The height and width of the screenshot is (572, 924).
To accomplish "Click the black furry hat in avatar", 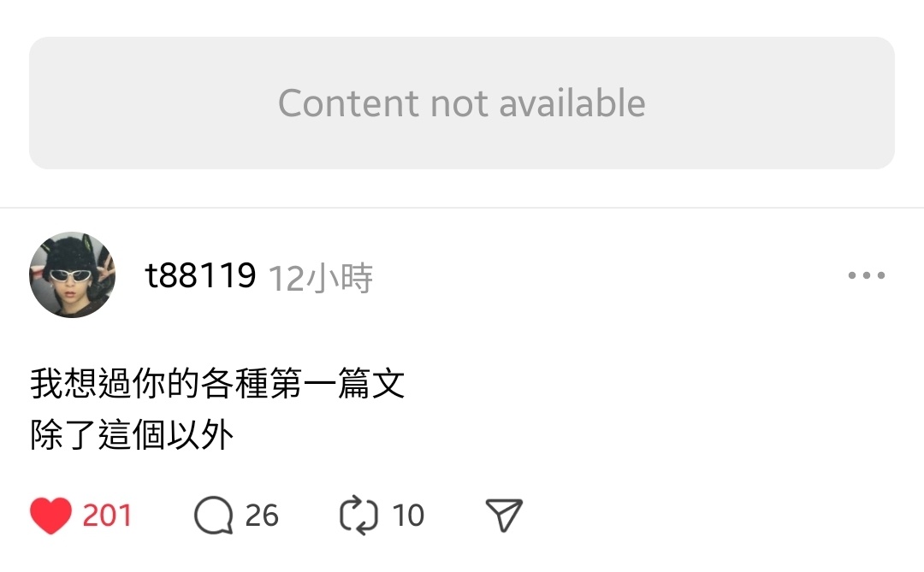I will coord(72,253).
